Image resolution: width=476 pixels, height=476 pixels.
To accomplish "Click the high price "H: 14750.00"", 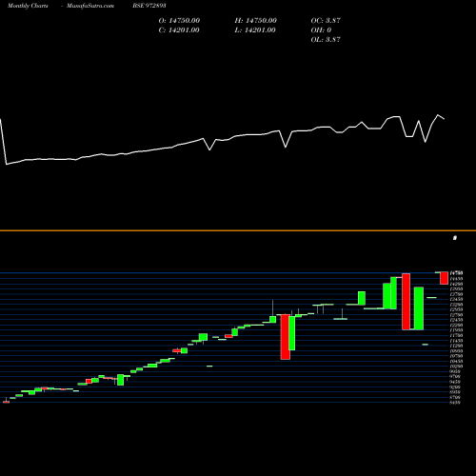I will (256, 20).
